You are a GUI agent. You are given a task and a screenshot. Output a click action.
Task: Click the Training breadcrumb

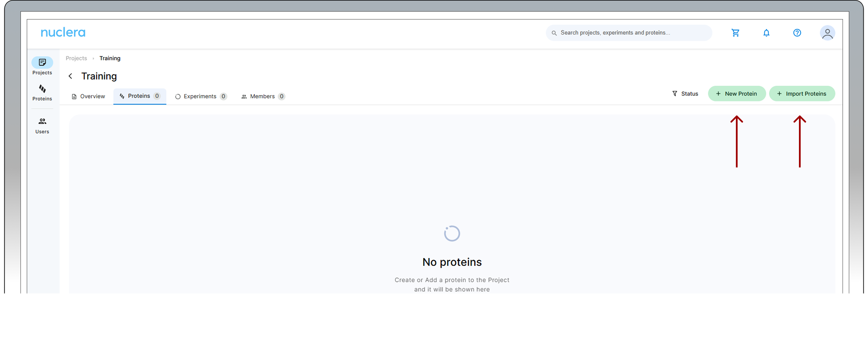[x=110, y=58]
